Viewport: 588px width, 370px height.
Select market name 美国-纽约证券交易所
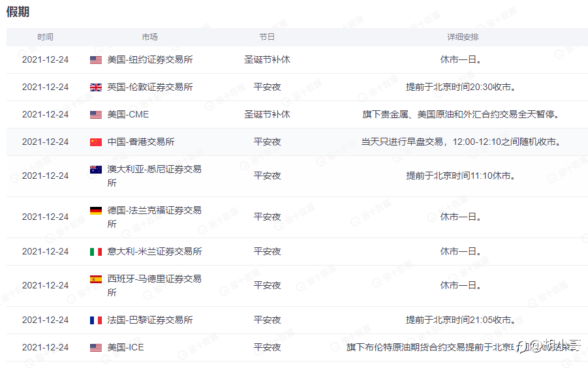150,59
